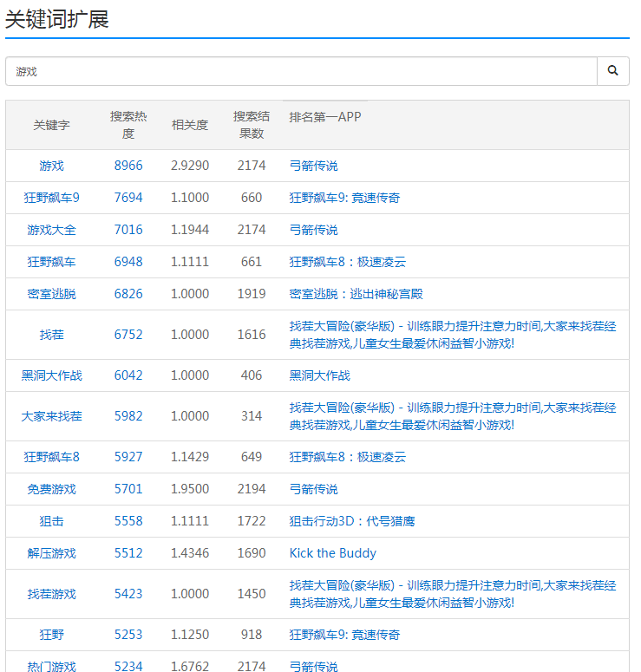The height and width of the screenshot is (672, 641).
Task: Open keyword link 狂野飙车9
Action: coord(51,198)
